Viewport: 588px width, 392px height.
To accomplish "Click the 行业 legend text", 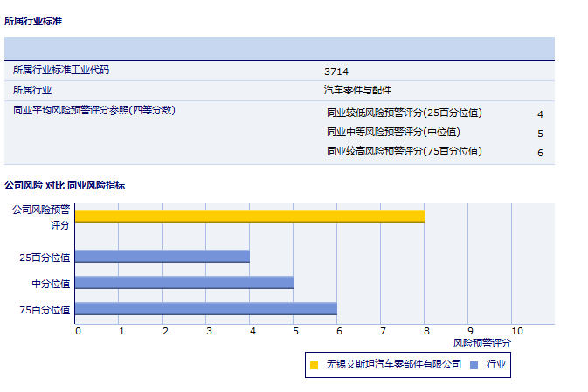I will pyautogui.click(x=496, y=364).
